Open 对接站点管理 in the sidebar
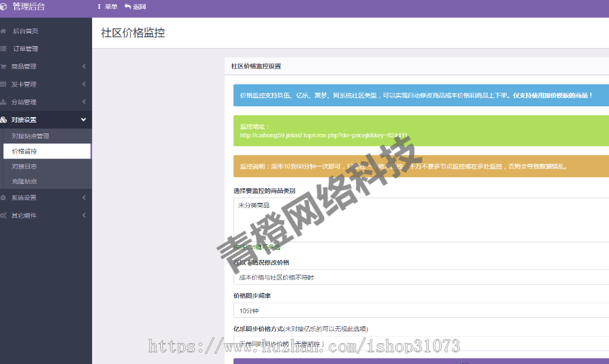 point(30,136)
